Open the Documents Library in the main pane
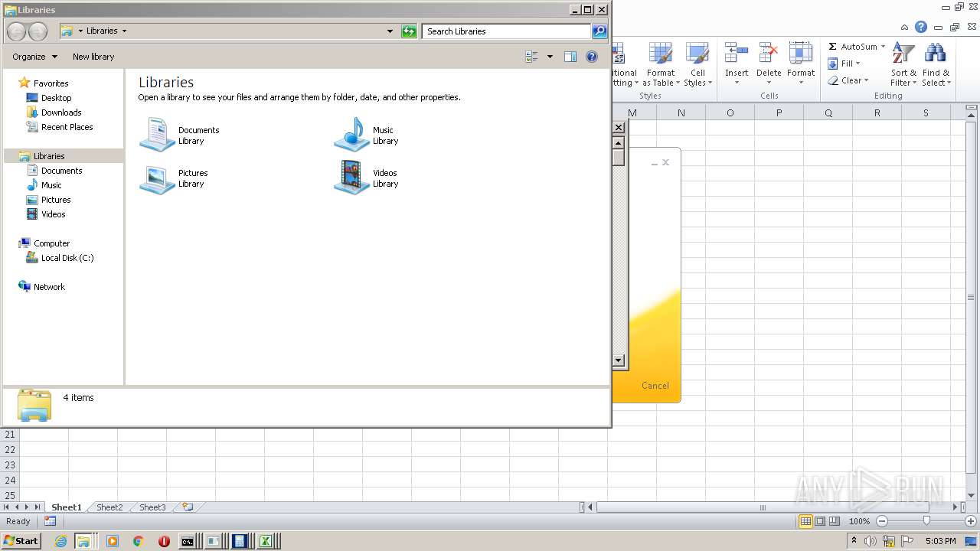Image resolution: width=980 pixels, height=551 pixels. (180, 135)
